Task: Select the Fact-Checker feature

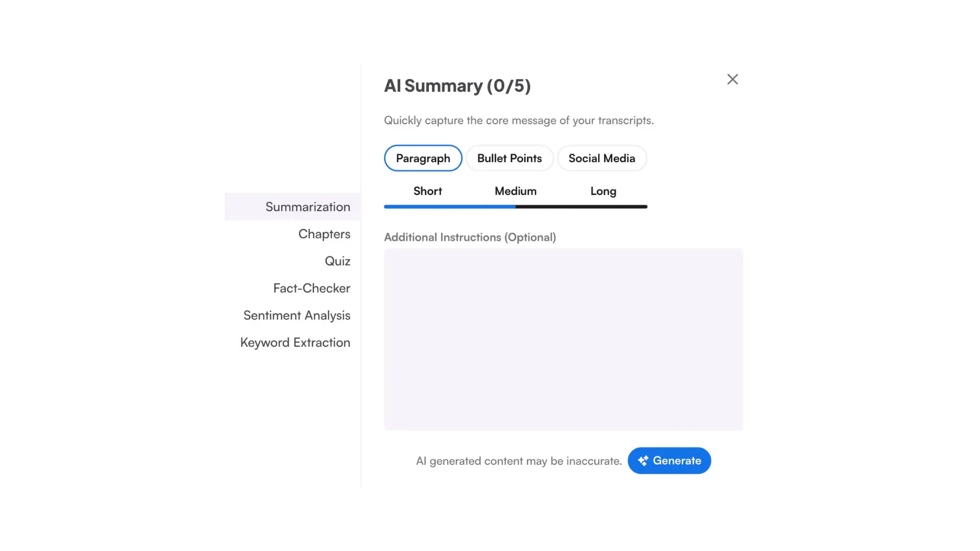Action: [312, 288]
